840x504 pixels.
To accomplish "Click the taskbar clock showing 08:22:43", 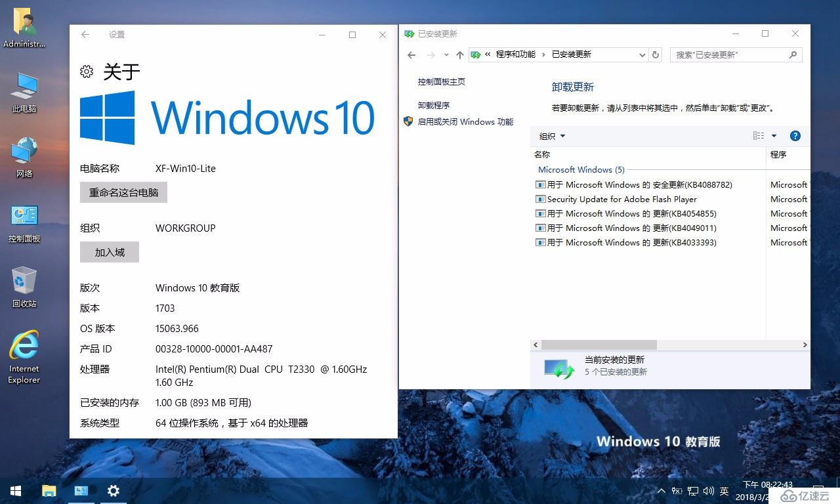I will click(767, 485).
